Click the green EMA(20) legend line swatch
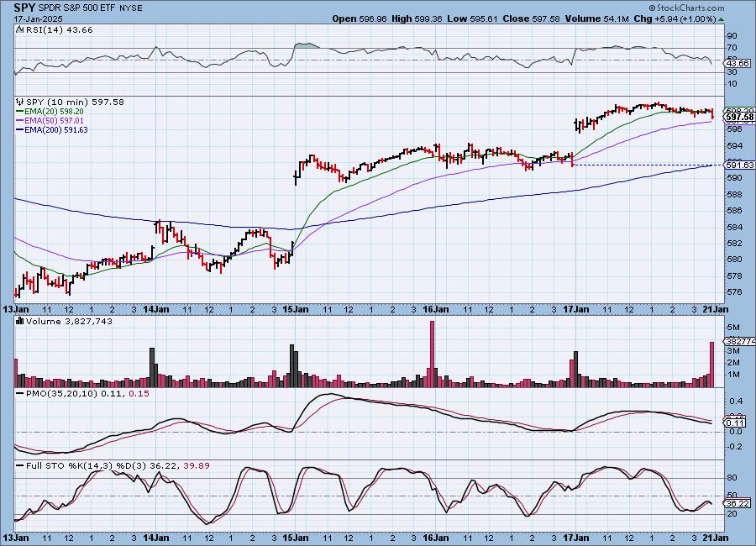The height and width of the screenshot is (546, 756). click(19, 112)
